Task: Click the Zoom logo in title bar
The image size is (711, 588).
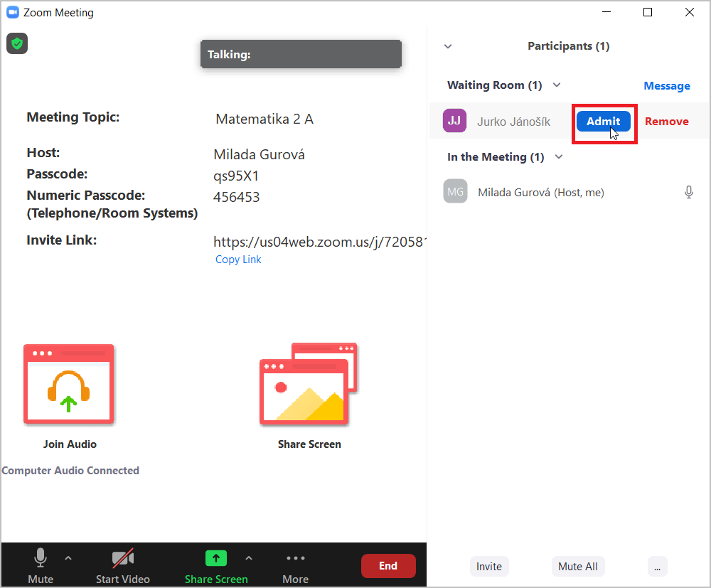Action: pos(13,12)
